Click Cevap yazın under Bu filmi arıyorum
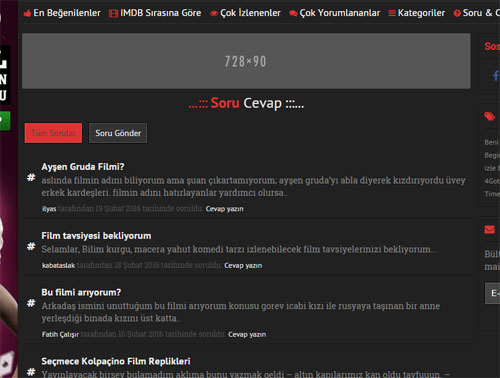 tap(247, 334)
